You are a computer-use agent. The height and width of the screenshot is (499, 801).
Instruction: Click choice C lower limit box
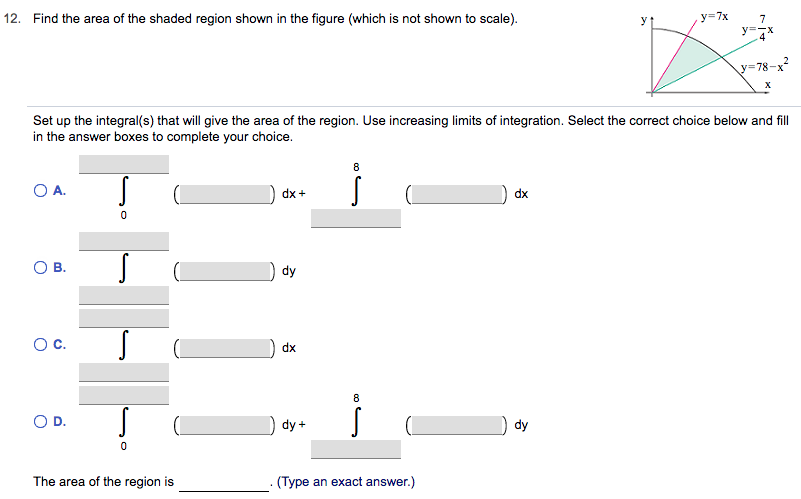click(124, 372)
